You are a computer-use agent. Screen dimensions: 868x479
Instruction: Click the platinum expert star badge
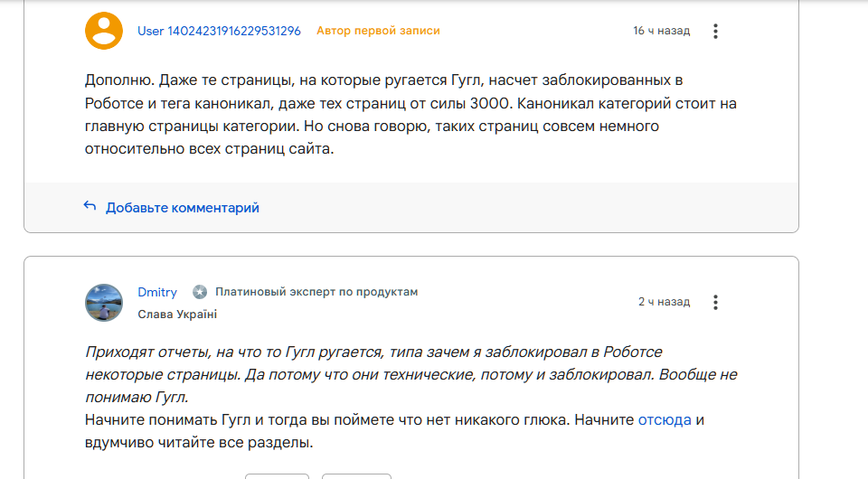click(200, 292)
